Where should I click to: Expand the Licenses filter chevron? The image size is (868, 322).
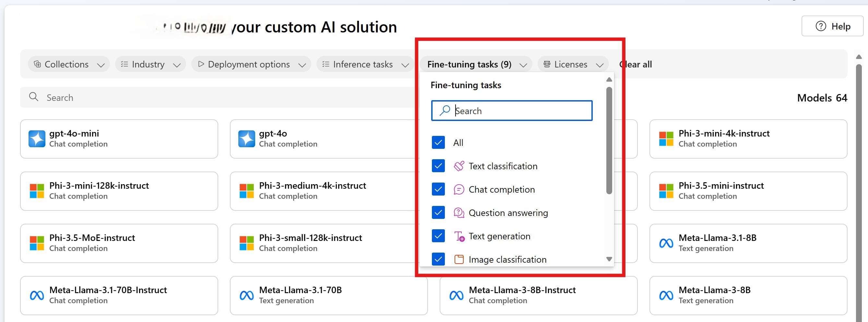[600, 65]
